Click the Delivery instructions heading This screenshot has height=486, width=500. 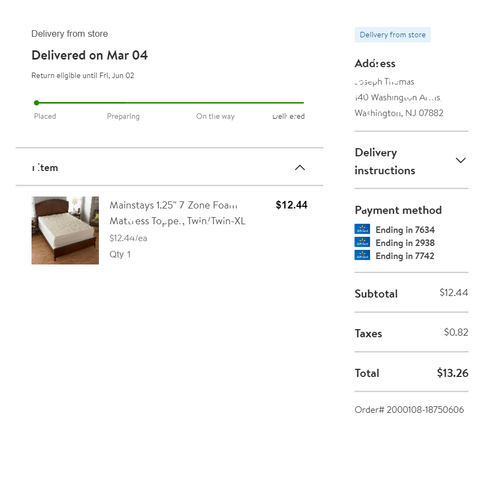[385, 161]
